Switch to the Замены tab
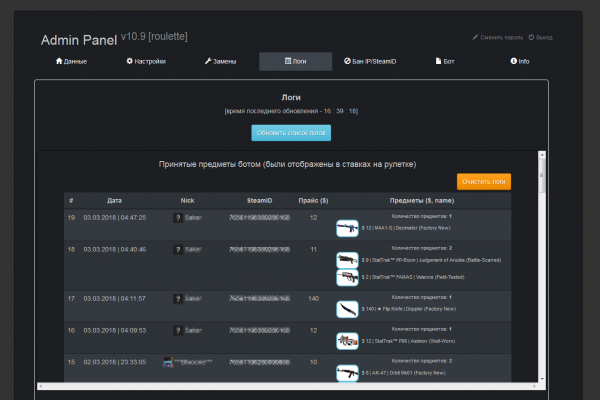This screenshot has width=600, height=400. (220, 62)
